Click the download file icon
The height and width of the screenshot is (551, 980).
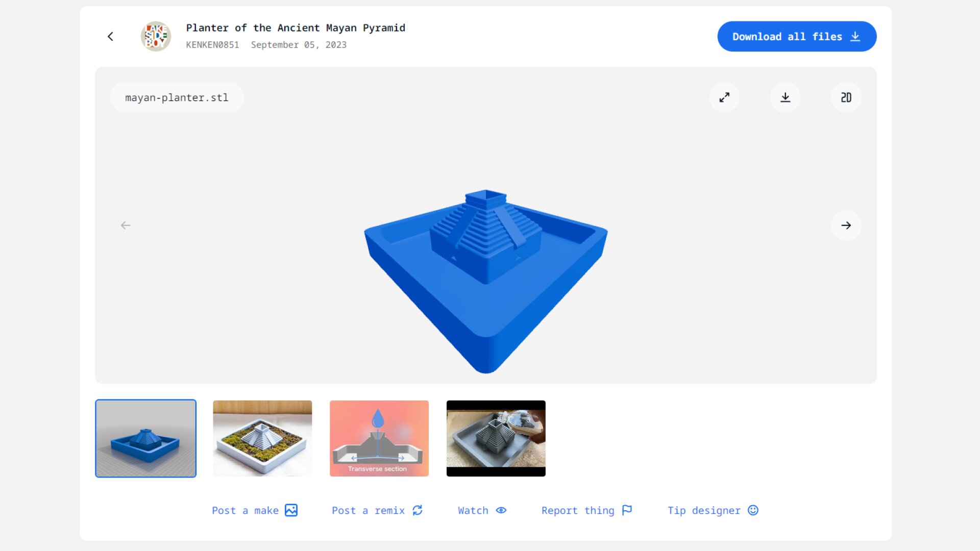786,97
